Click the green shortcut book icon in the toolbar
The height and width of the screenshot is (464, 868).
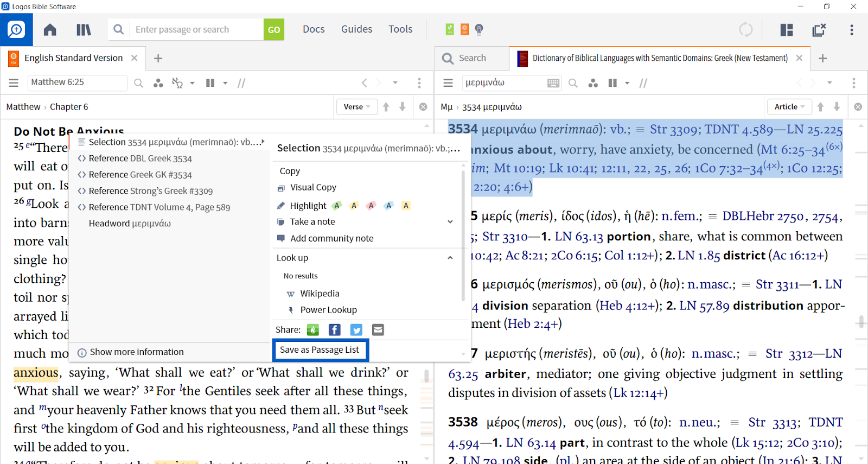click(450, 29)
